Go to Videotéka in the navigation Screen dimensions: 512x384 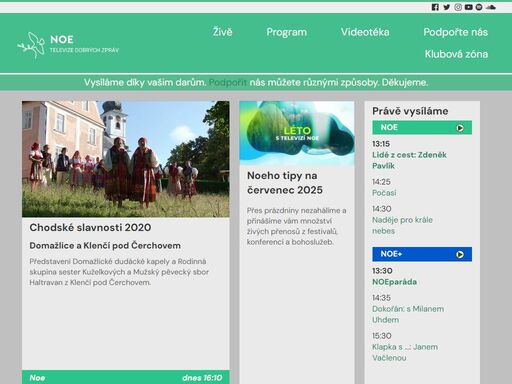[x=365, y=32]
